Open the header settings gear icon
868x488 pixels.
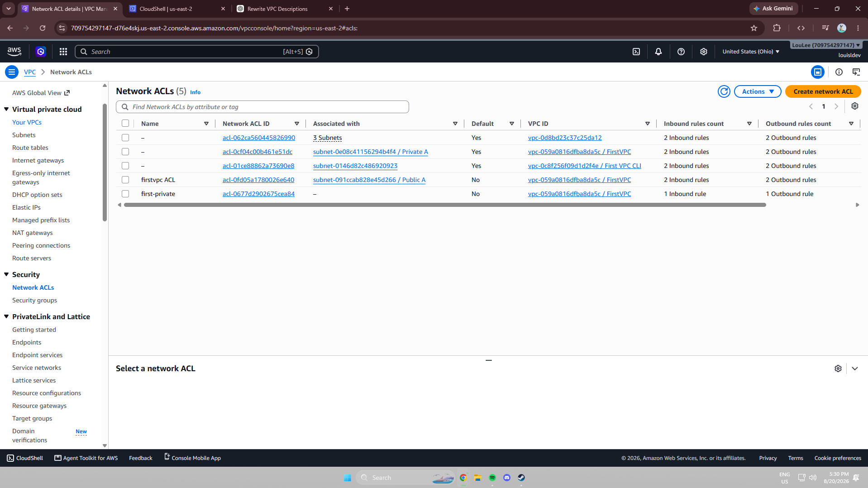point(704,52)
